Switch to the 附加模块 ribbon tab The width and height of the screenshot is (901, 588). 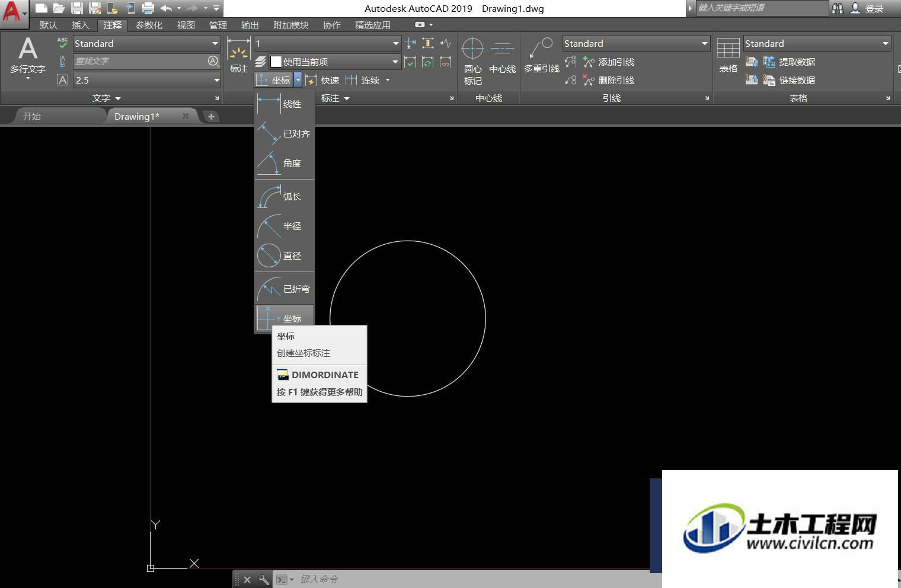[290, 25]
